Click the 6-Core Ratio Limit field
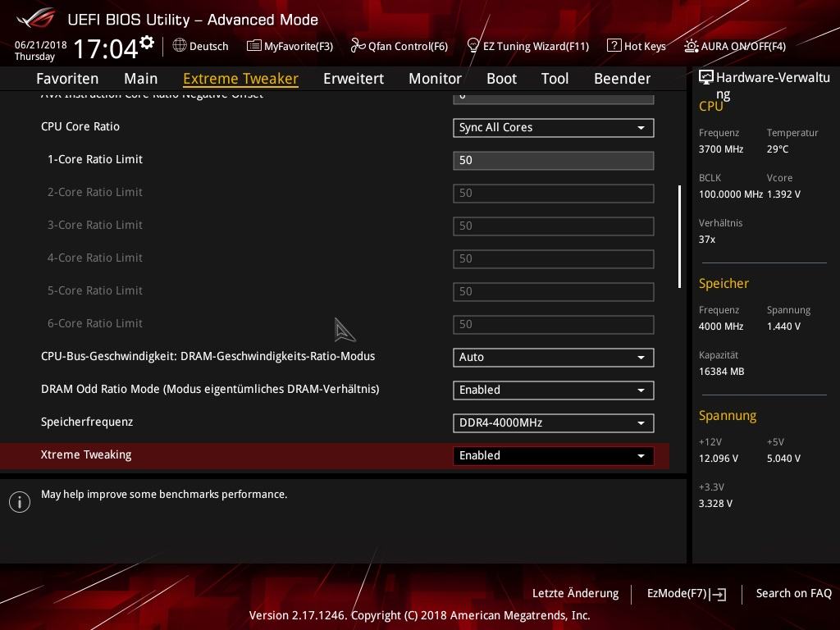Image resolution: width=840 pixels, height=630 pixels. pos(554,324)
